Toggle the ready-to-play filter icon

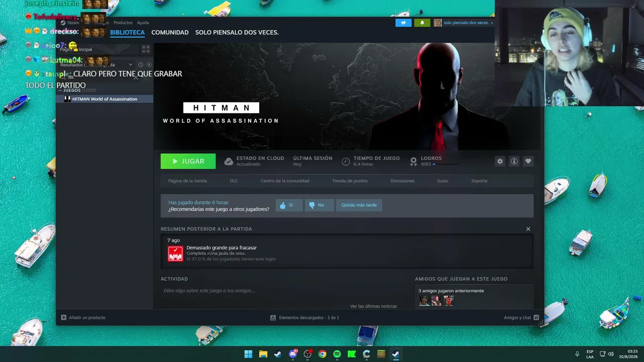click(x=149, y=64)
